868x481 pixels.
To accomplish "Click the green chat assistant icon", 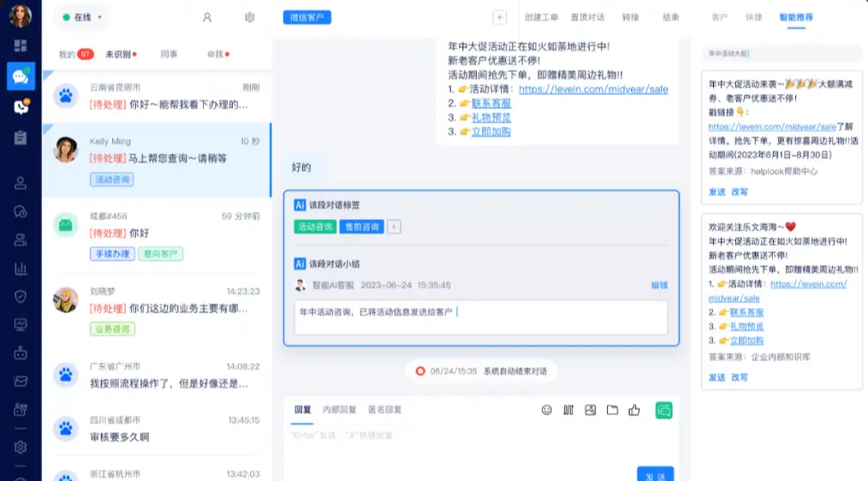I will (x=663, y=410).
